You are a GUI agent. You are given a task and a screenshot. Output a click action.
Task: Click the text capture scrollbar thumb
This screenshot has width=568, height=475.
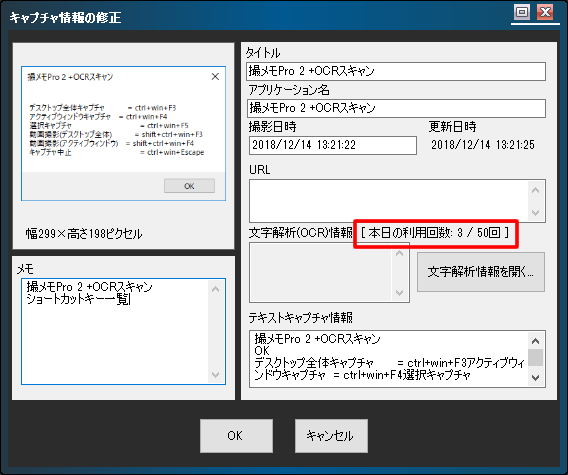click(535, 358)
